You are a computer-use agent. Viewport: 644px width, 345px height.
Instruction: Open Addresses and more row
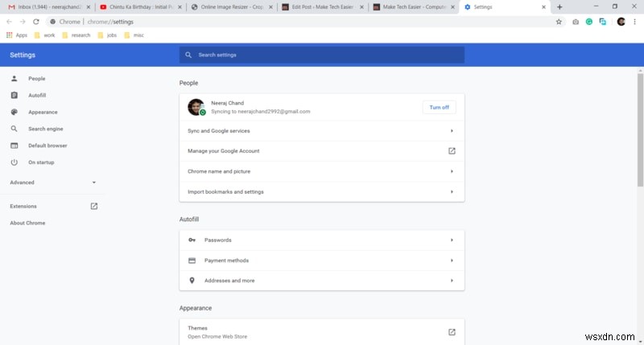tap(321, 281)
